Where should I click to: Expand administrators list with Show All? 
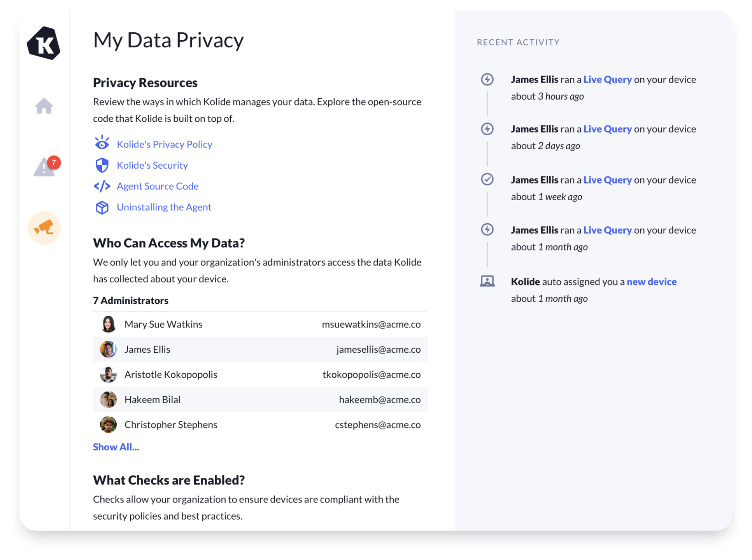(116, 447)
